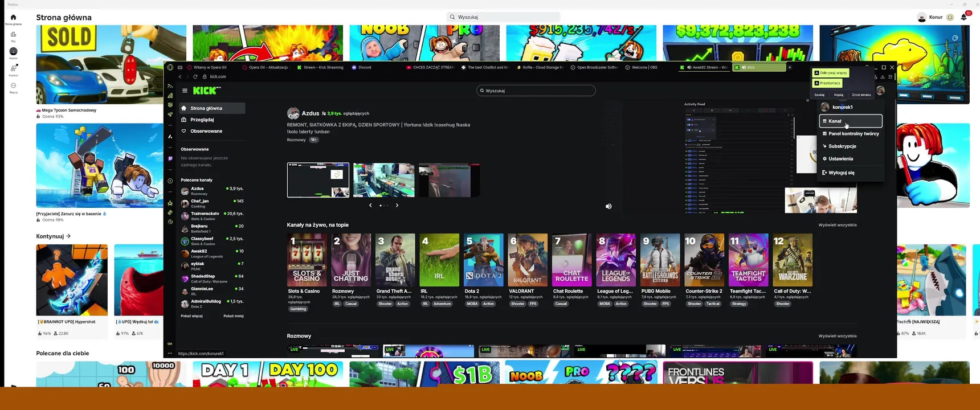Open a new tab in Opera
The height and width of the screenshot is (410, 980).
(x=790, y=67)
